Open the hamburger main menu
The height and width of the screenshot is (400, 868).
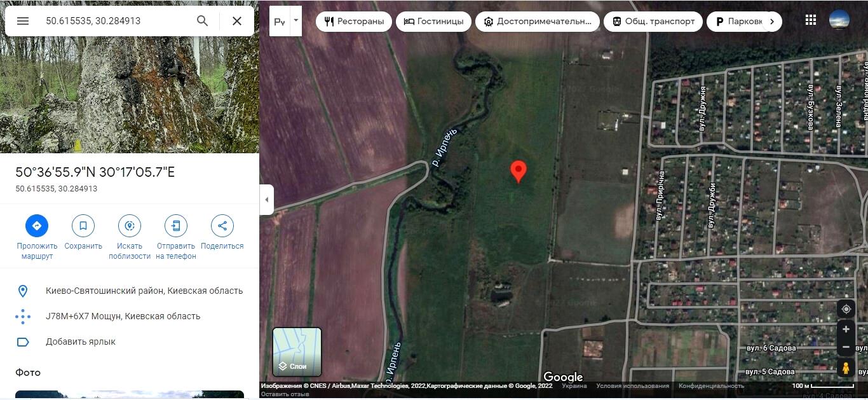[x=23, y=21]
